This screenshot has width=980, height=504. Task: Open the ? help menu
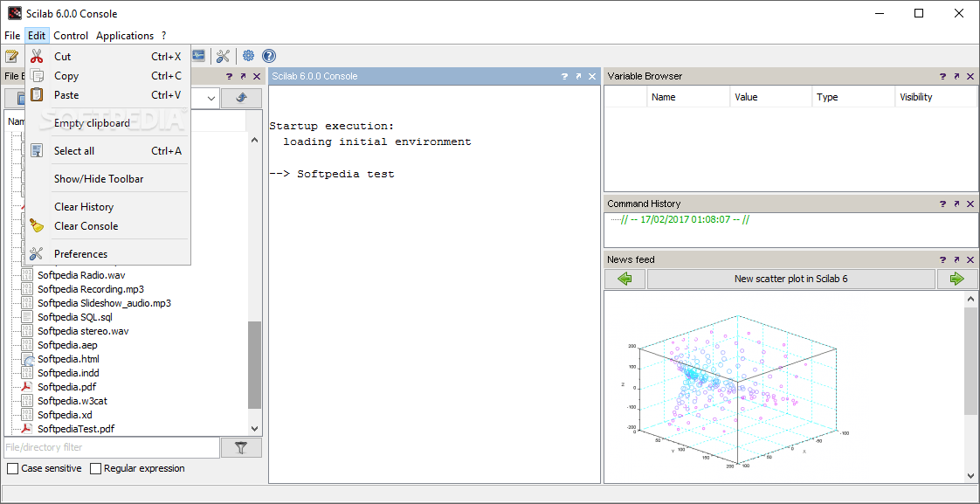tap(163, 36)
